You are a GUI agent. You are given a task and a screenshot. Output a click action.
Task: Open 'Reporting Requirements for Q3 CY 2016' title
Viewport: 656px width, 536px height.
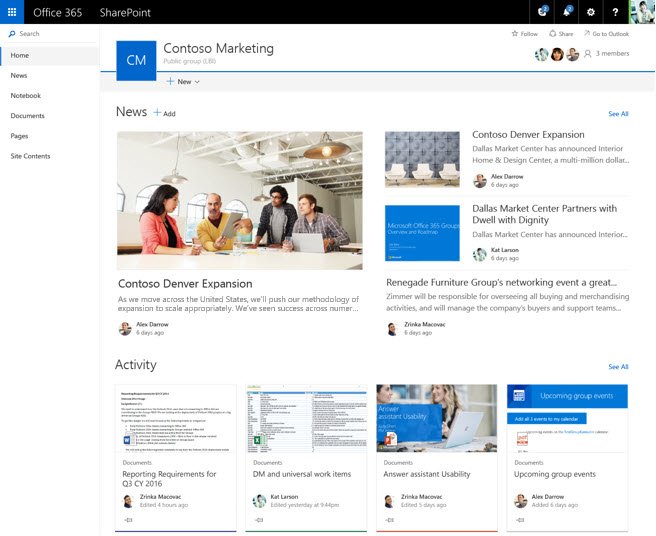[x=169, y=479]
